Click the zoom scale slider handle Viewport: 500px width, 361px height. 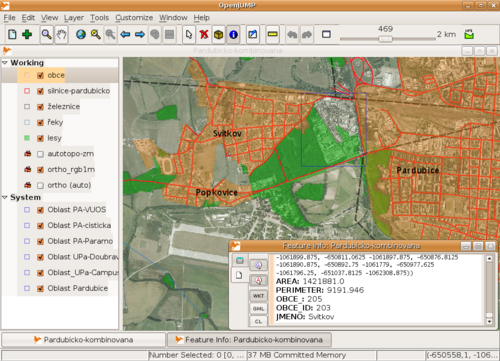(x=385, y=39)
